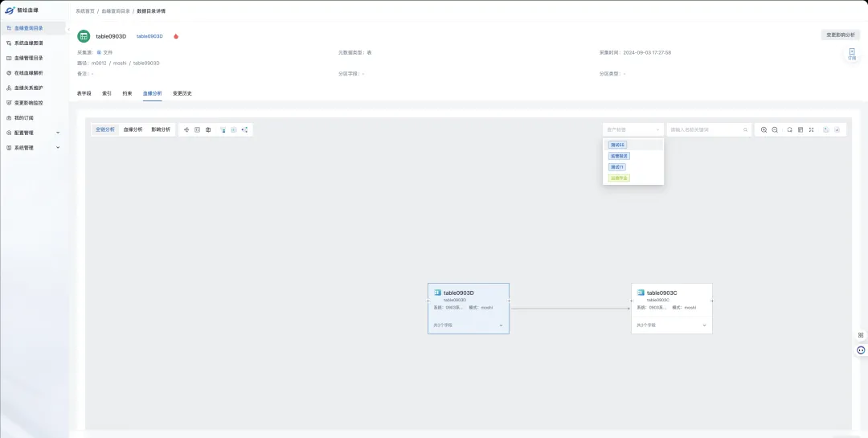The width and height of the screenshot is (868, 438).
Task: Open 系统血缘图谱 in the sidebar
Action: click(33, 43)
